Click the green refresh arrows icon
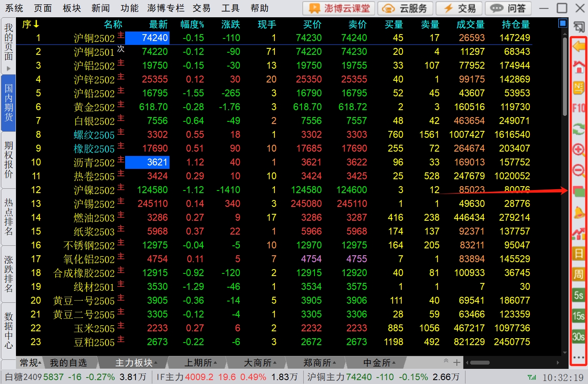Screen dimensions: 588x384 coord(578,129)
